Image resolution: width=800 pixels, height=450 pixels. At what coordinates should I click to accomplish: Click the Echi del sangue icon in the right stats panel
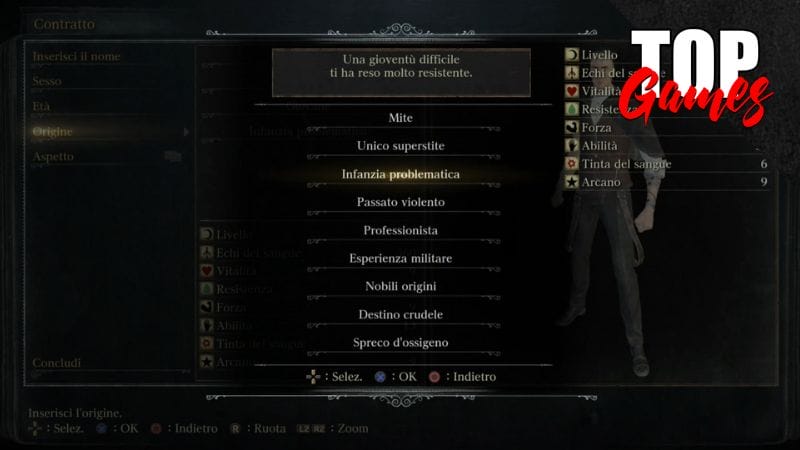571,73
